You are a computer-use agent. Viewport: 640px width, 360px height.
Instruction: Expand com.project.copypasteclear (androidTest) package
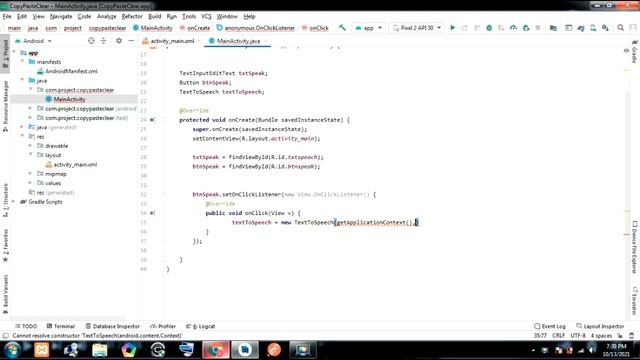pos(31,109)
